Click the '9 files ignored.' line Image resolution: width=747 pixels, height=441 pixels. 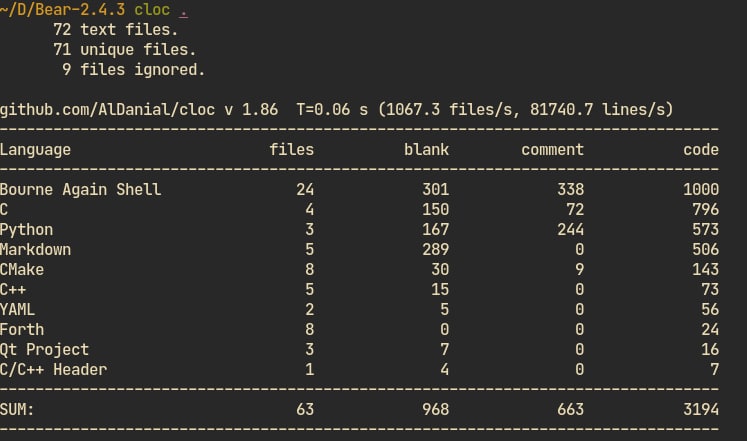133,70
